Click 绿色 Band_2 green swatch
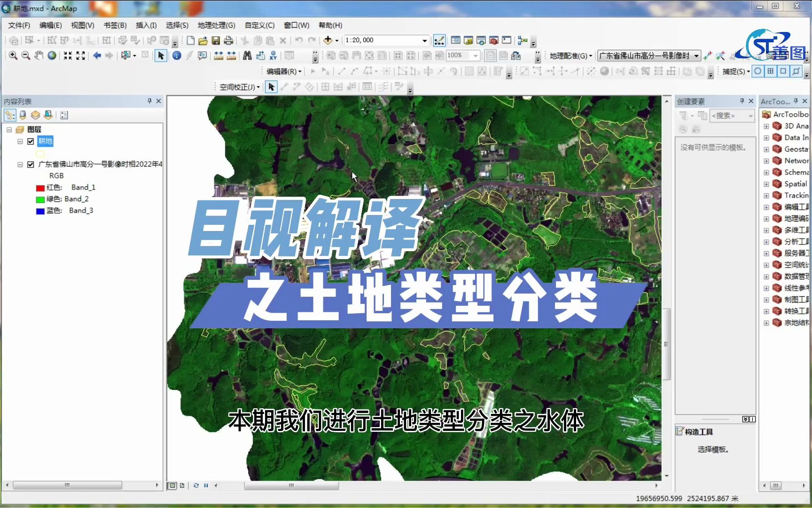 (40, 199)
